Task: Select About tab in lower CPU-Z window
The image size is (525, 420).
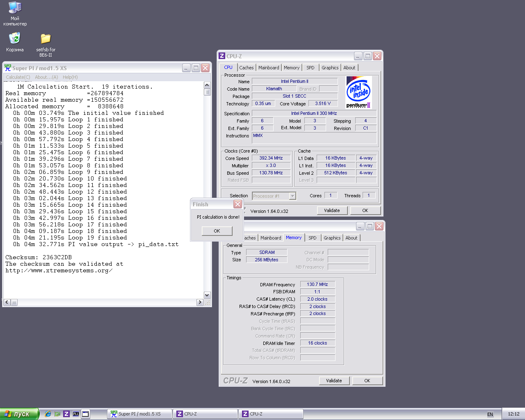Action: (x=352, y=238)
